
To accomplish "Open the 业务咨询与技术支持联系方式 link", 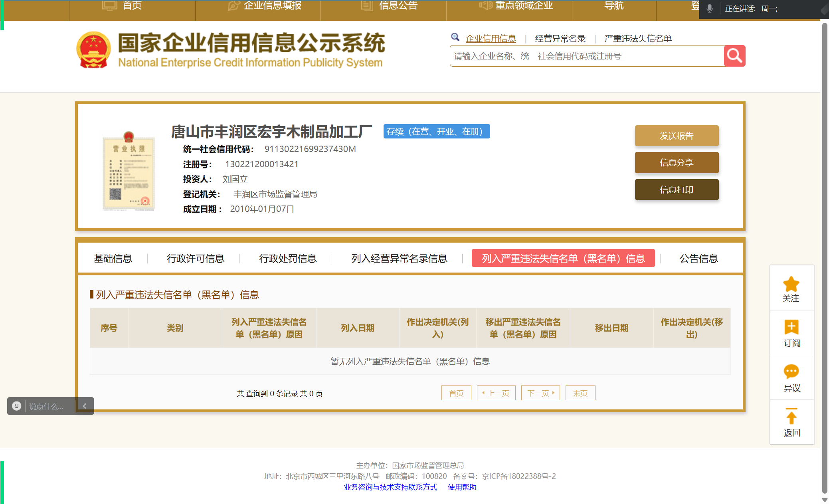I will pos(390,487).
